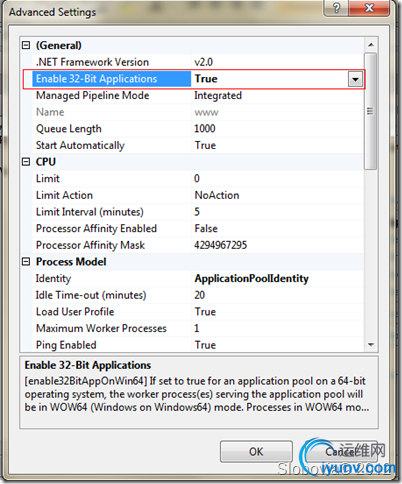The width and height of the screenshot is (402, 484).
Task: Click the OK button
Action: tap(256, 452)
